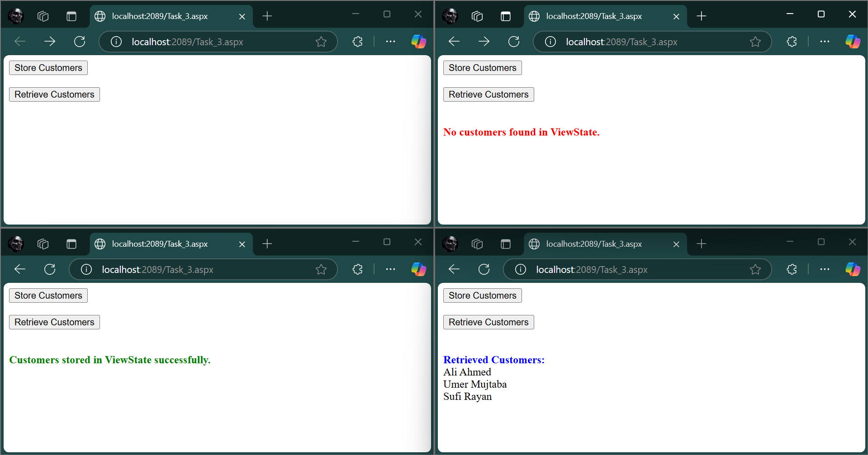View site information in top-right window
The image size is (868, 455).
pos(550,42)
